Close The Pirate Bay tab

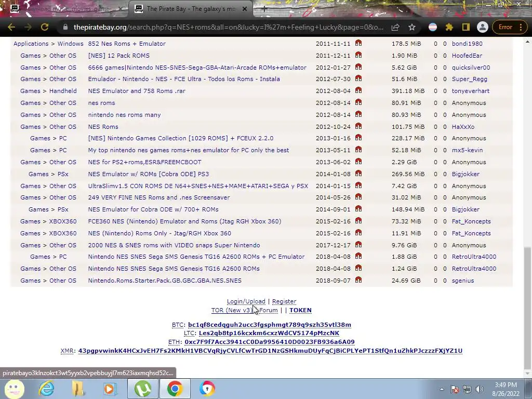click(x=245, y=9)
